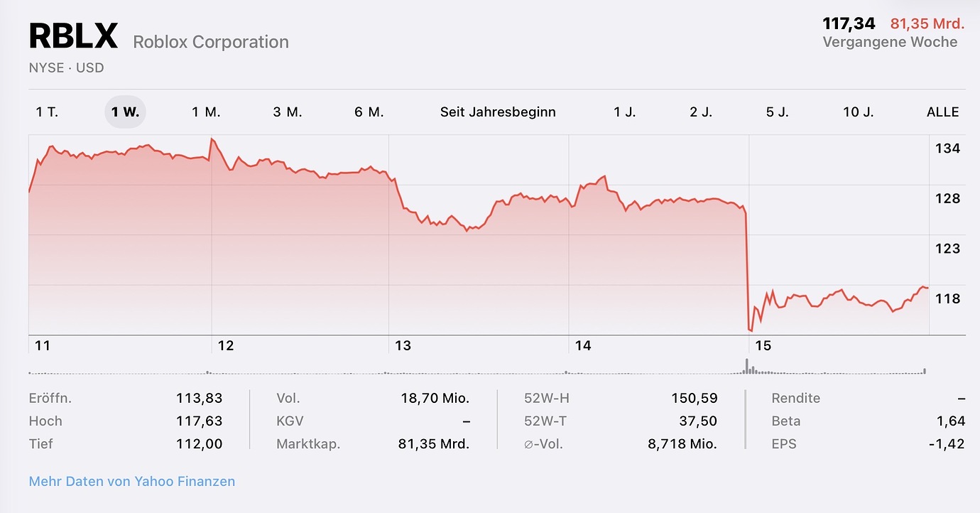
Task: Select the 5 J. time range
Action: click(x=777, y=112)
